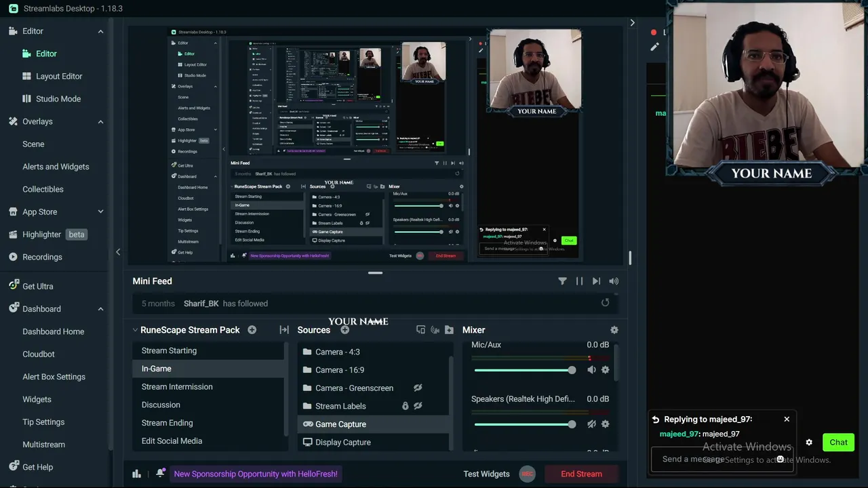Collapse the chat panel with the top arrow
The height and width of the screenshot is (488, 868).
[632, 22]
